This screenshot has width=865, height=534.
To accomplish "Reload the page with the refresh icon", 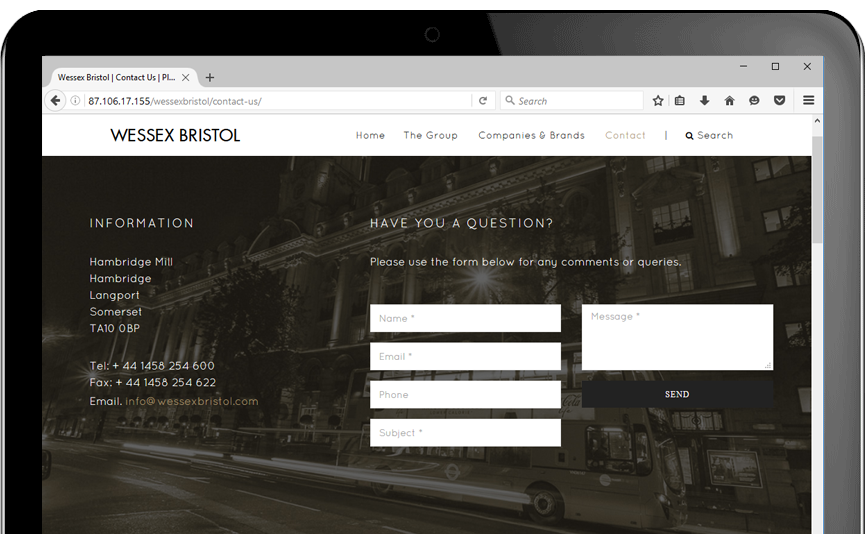I will click(483, 101).
